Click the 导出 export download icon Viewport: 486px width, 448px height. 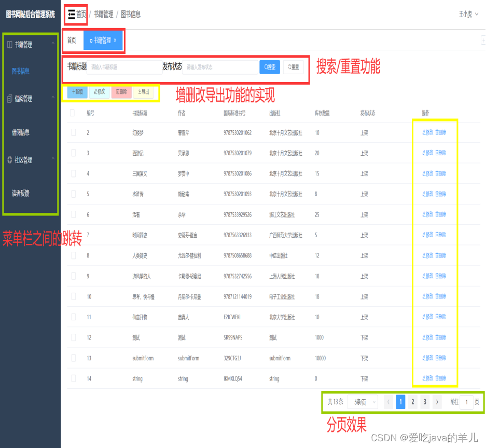[140, 92]
